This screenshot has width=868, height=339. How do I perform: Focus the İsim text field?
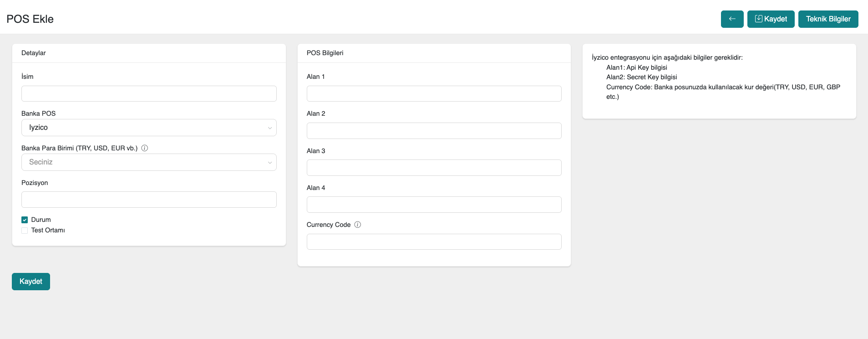(148, 94)
